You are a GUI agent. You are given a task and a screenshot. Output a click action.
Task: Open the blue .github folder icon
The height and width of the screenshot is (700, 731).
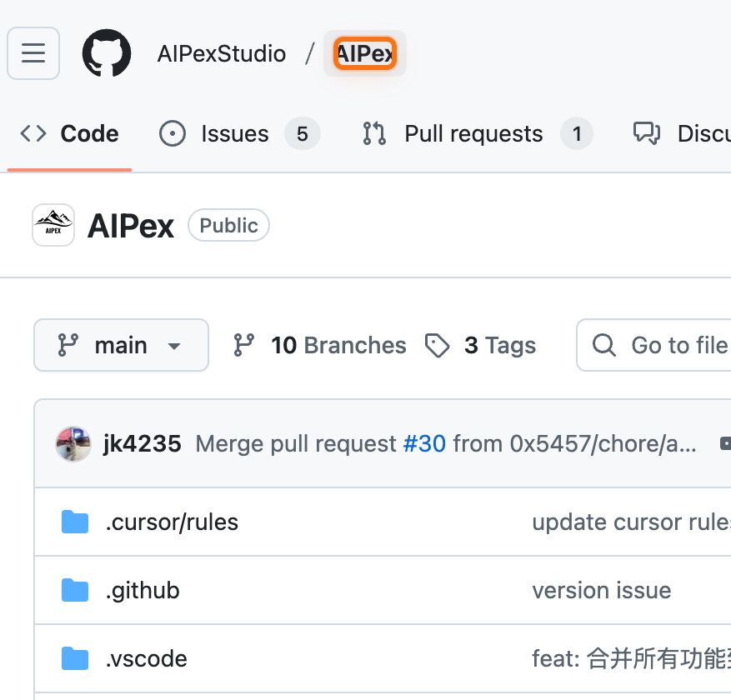point(75,590)
